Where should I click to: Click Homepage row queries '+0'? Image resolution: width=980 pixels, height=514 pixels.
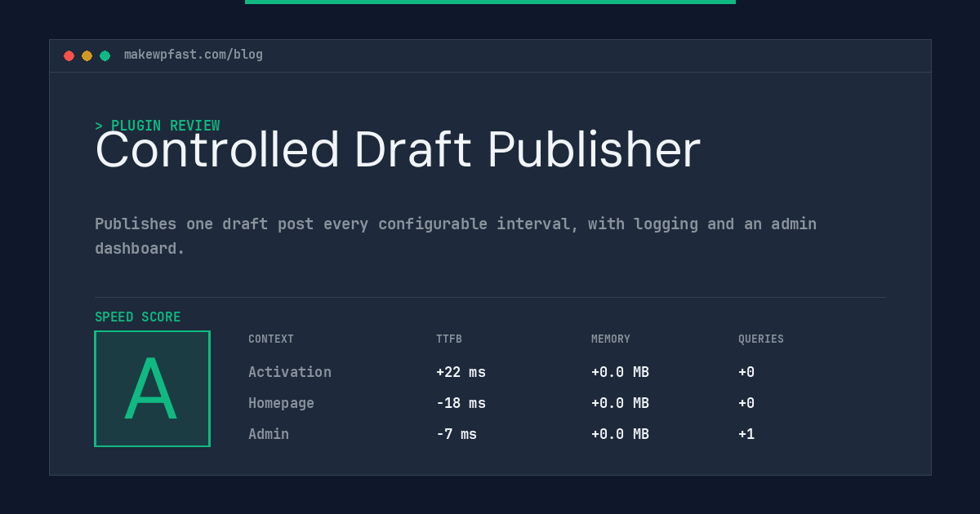click(746, 403)
